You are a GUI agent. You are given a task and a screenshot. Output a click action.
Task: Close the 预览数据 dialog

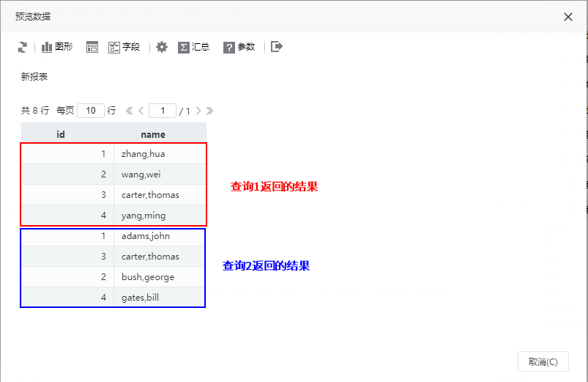568,17
